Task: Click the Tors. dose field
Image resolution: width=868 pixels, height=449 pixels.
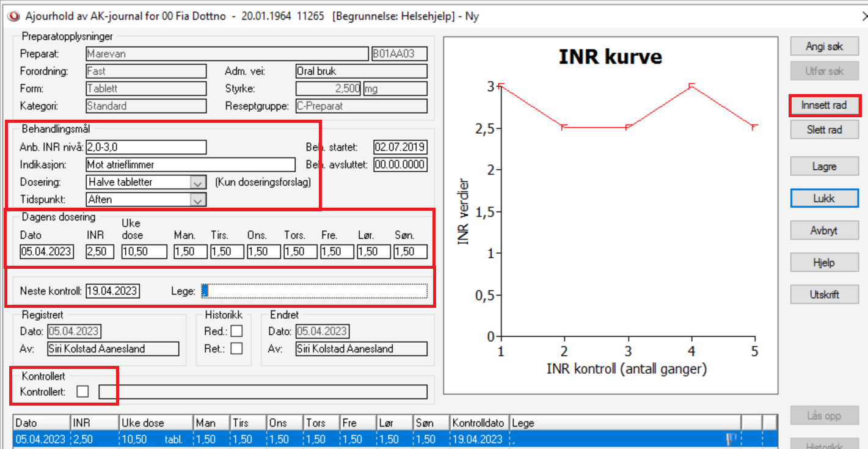Action: tap(300, 252)
